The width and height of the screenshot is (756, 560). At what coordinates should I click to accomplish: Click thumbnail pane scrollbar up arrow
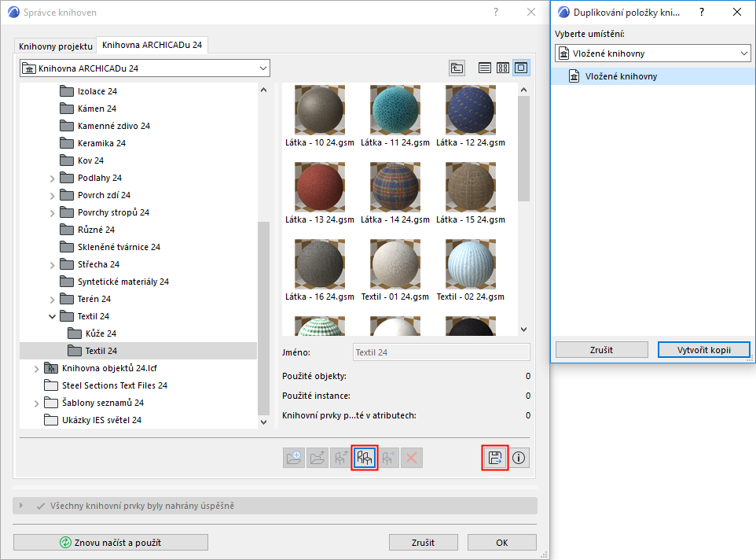524,90
